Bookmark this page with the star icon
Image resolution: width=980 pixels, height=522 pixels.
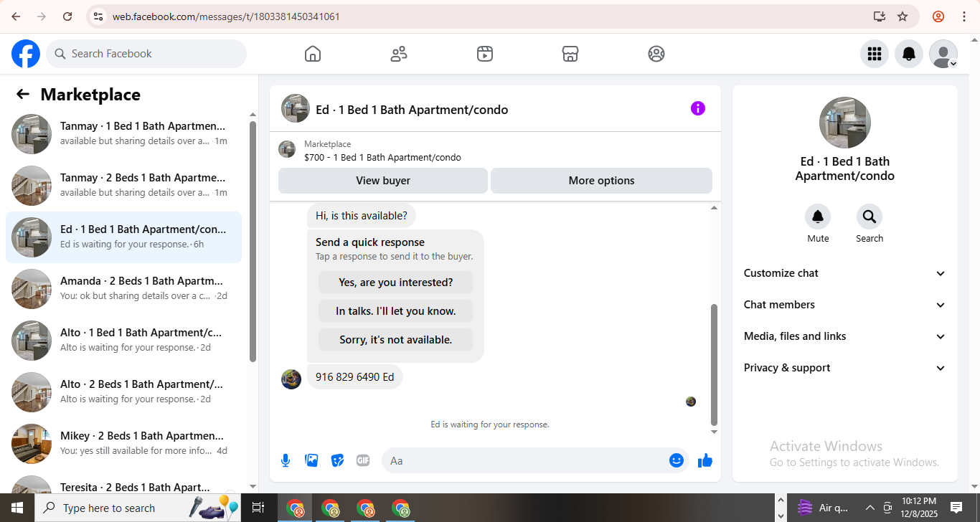[903, 16]
